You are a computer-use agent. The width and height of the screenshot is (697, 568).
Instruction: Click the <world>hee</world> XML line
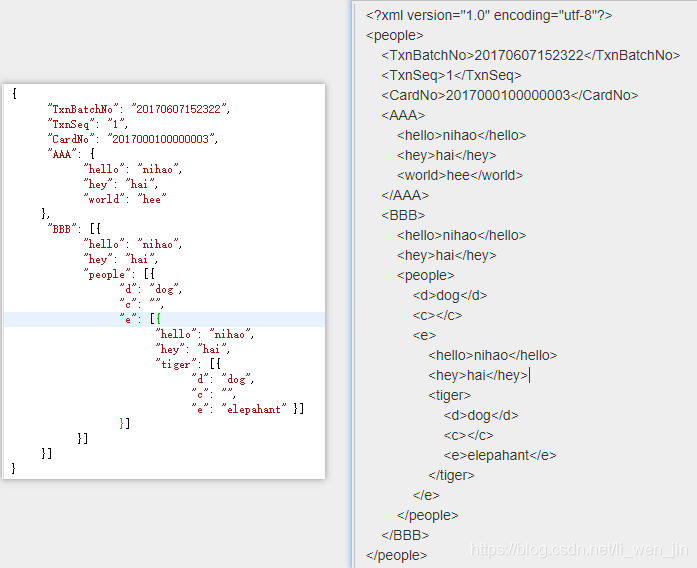[460, 175]
